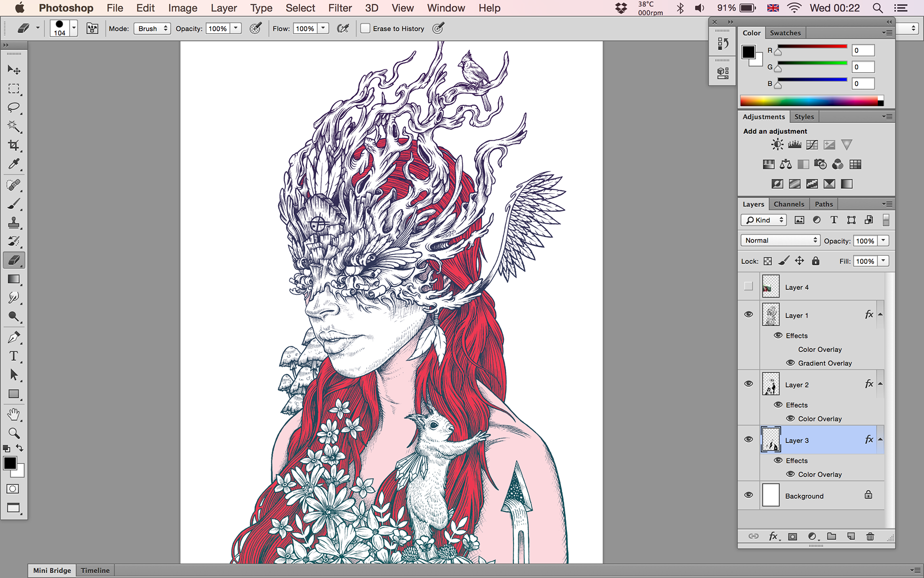Select the History Brush tool

[13, 241]
